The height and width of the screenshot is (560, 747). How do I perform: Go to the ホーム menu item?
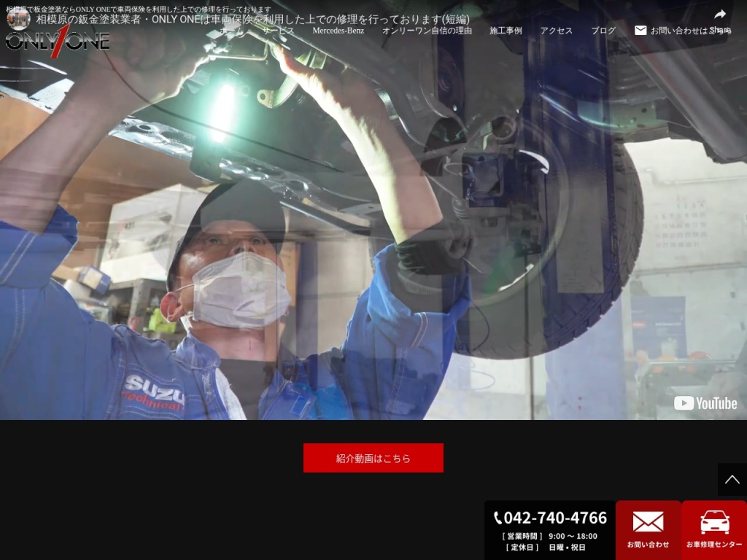[x=232, y=31]
